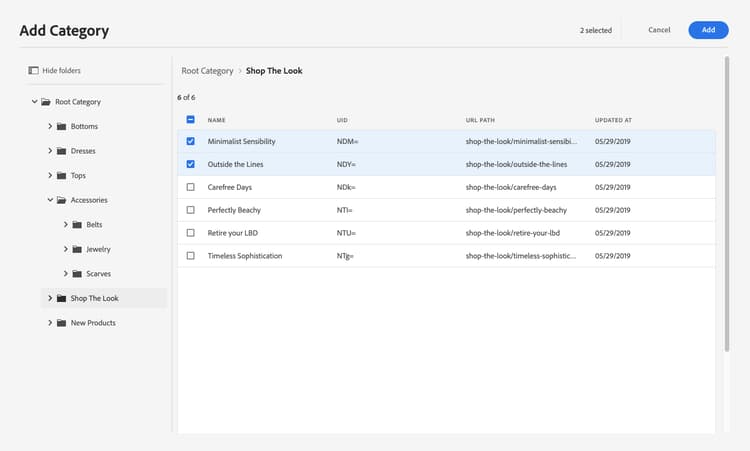
Task: Collapse the Accessories folder chevron
Action: [x=50, y=200]
